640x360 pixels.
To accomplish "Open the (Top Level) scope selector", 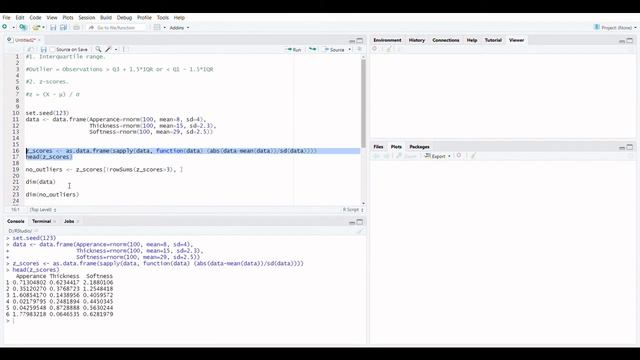I will coord(43,209).
